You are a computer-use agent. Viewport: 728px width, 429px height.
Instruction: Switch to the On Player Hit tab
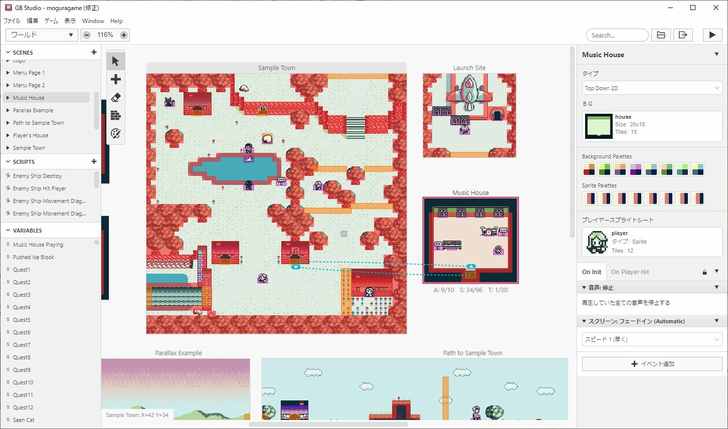click(x=630, y=272)
